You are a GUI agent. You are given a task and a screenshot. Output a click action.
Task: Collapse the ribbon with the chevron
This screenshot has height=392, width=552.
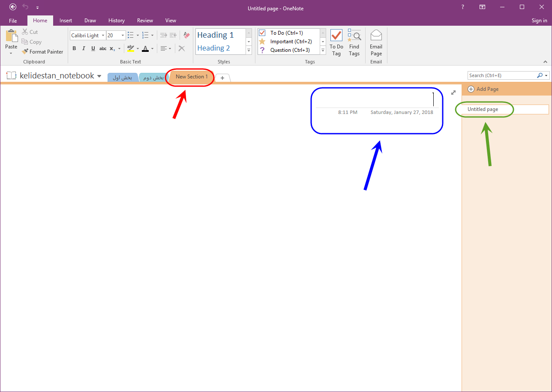(x=545, y=62)
